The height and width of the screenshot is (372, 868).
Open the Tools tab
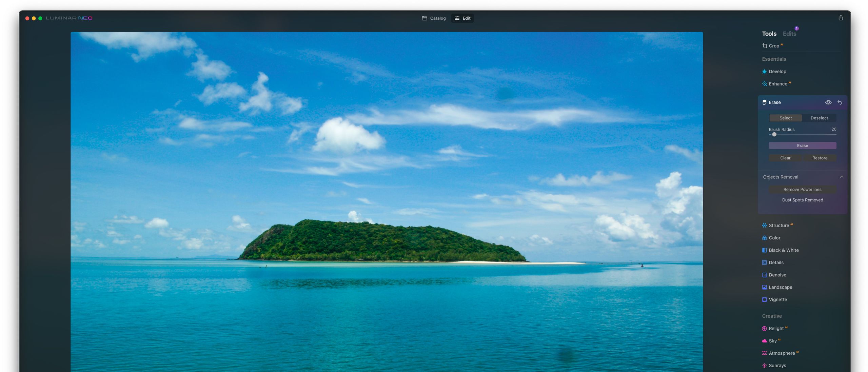(769, 34)
